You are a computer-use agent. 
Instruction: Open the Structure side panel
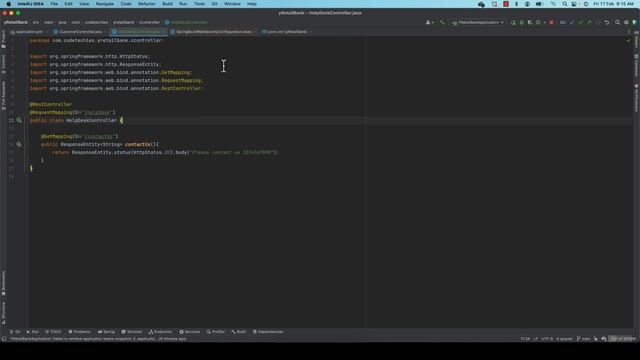click(4, 313)
